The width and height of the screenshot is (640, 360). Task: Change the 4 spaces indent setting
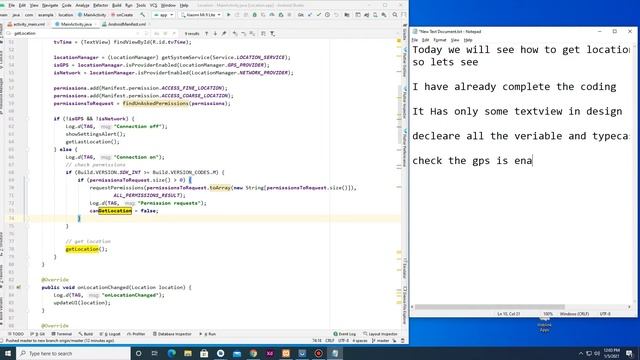click(360, 340)
